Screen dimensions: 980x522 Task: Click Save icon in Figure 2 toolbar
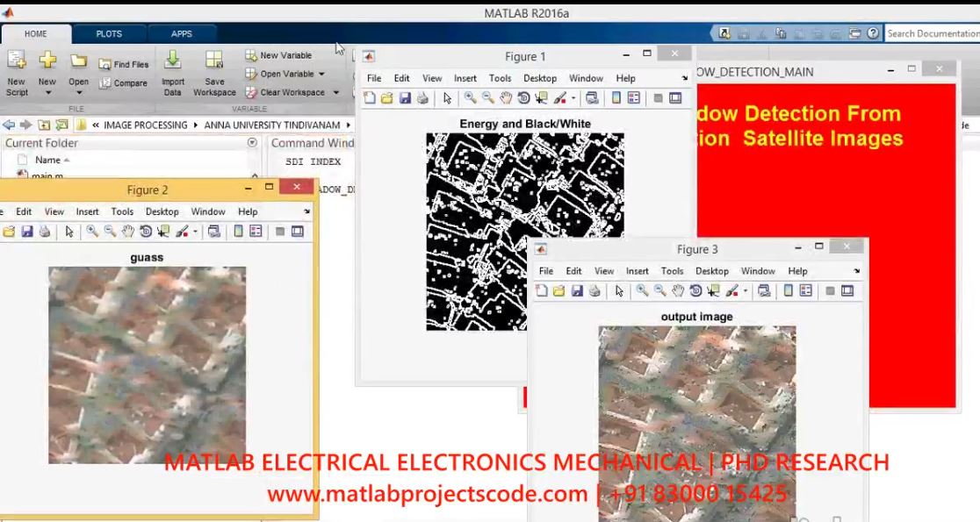click(27, 232)
